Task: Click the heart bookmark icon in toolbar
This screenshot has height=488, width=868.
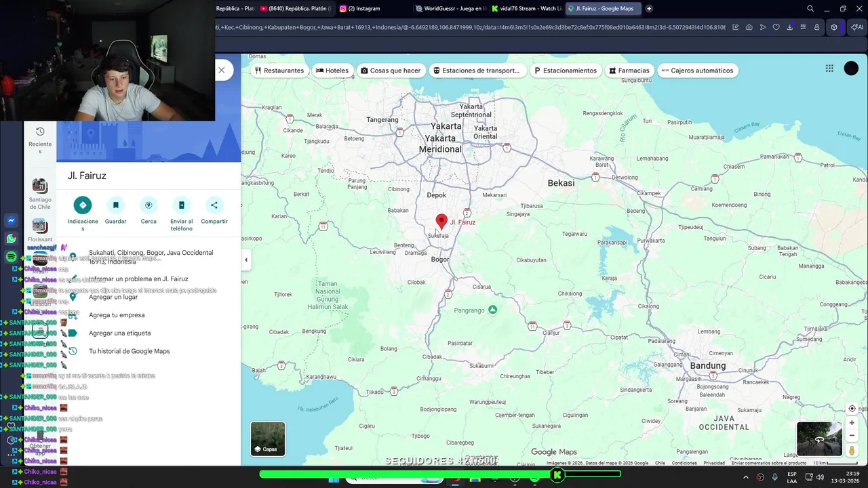Action: pyautogui.click(x=776, y=27)
